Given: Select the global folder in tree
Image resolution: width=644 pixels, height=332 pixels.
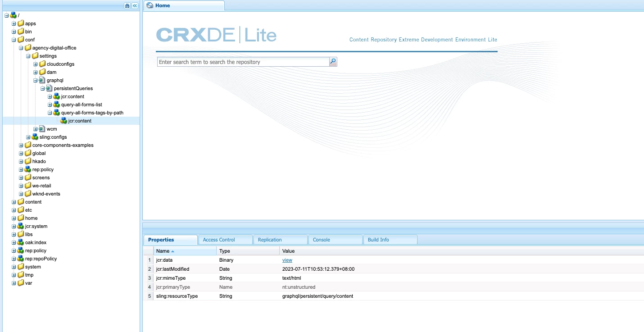Looking at the screenshot, I should coord(39,153).
